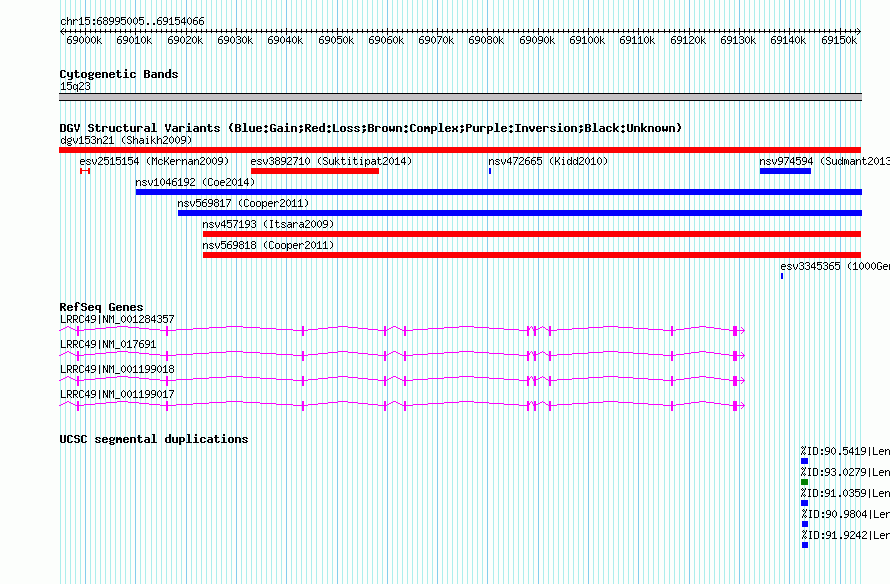
Task: Click nsv472665 (Kidd2010) variant label
Action: coord(548,161)
